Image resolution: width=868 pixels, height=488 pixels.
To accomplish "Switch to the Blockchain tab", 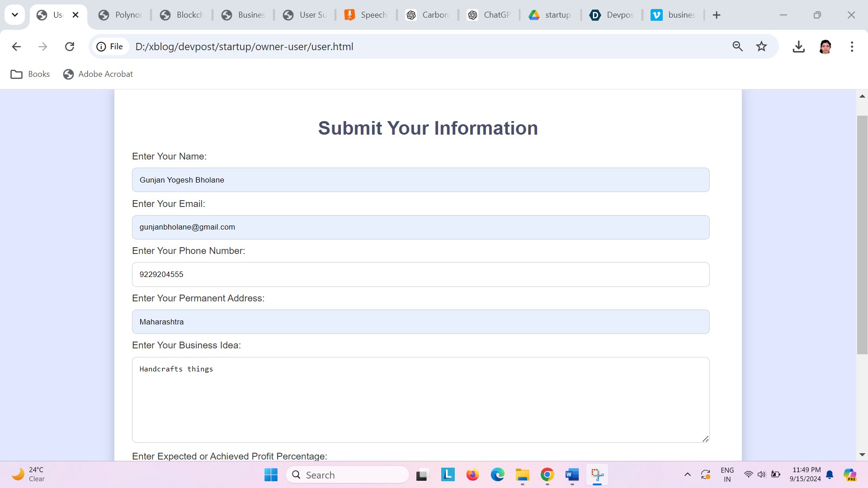I will point(182,15).
